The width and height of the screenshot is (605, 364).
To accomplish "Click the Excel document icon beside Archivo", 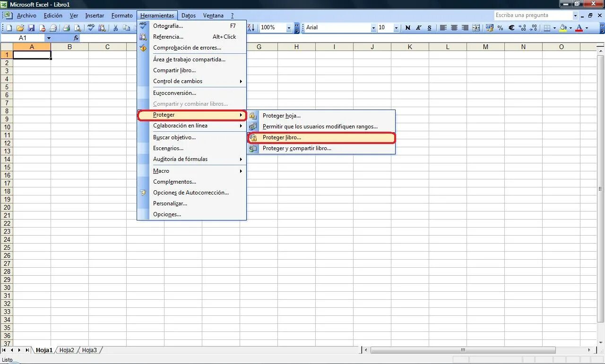I will click(x=8, y=15).
